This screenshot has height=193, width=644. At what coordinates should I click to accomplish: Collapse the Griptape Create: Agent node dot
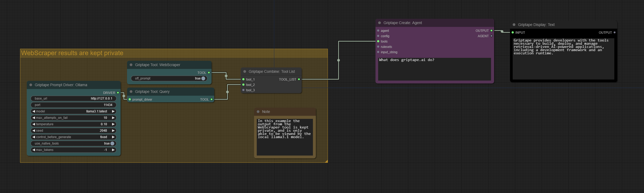click(379, 23)
